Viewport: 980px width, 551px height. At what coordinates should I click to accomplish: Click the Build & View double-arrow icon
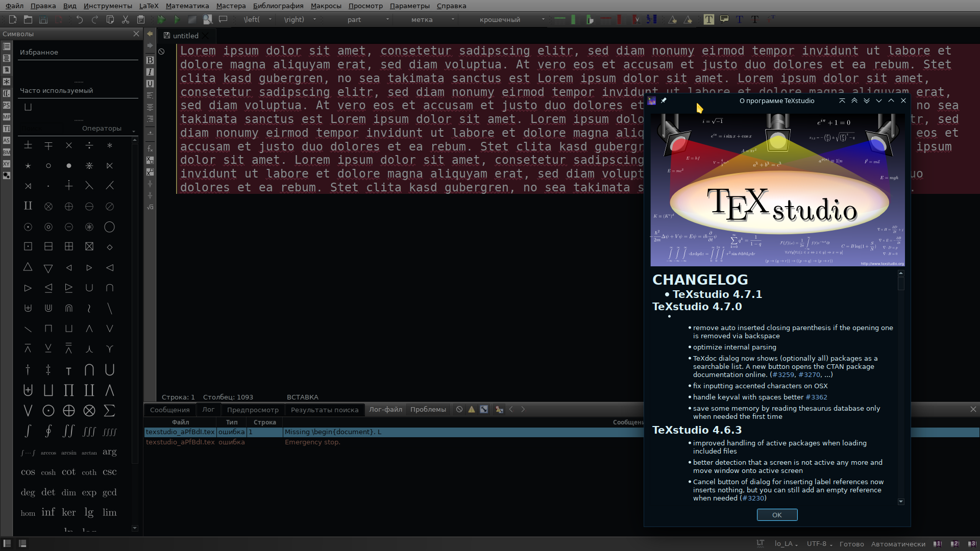coord(161,19)
